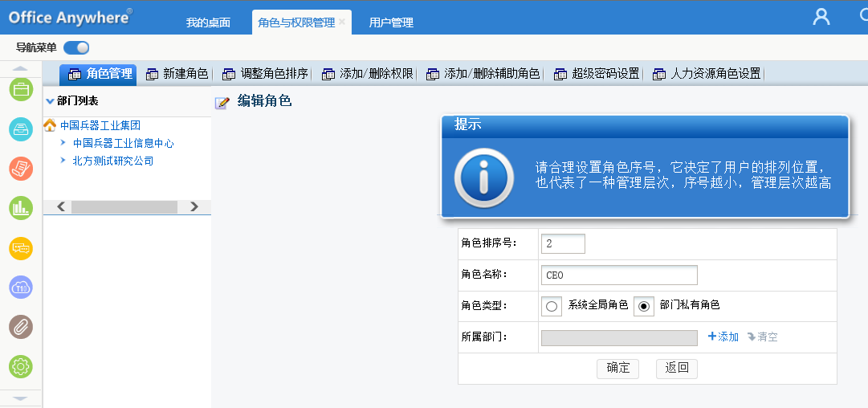Expand the 中国兵器工业信息中心 tree node

63,143
